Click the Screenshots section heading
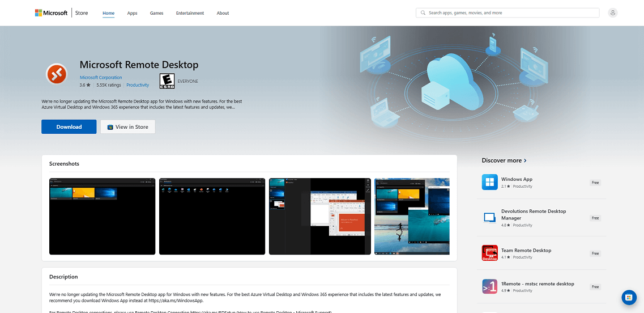The image size is (644, 313). 64,164
